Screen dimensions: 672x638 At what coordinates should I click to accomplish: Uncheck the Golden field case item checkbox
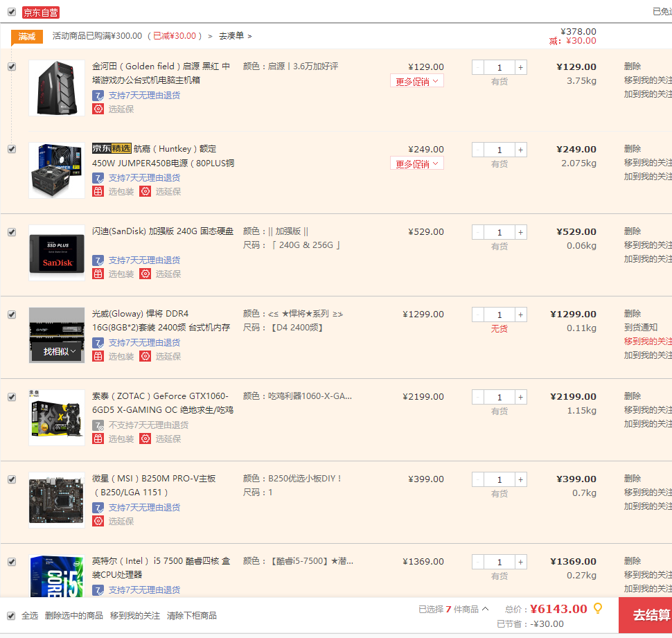[12, 67]
